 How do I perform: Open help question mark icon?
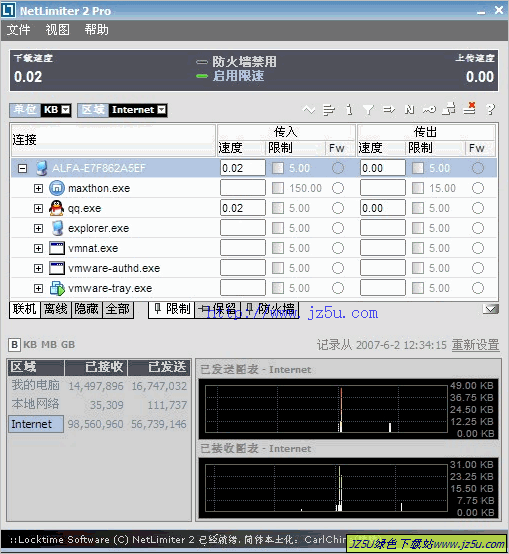tap(491, 110)
